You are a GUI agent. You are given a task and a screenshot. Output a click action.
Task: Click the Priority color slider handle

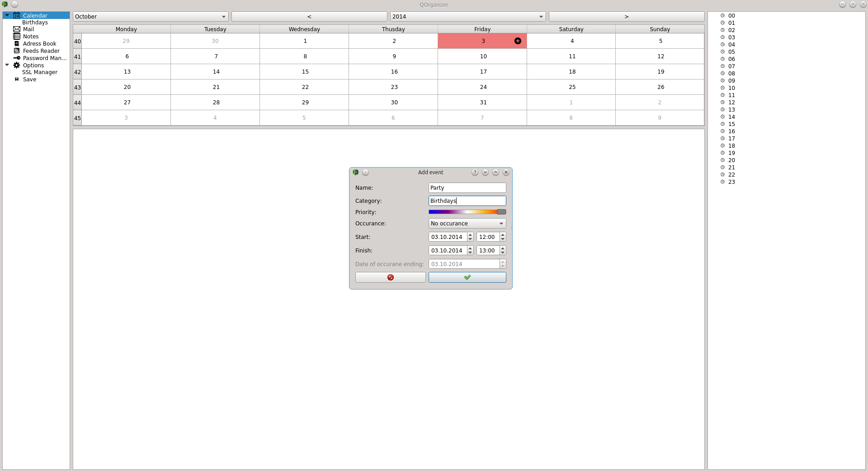point(501,212)
